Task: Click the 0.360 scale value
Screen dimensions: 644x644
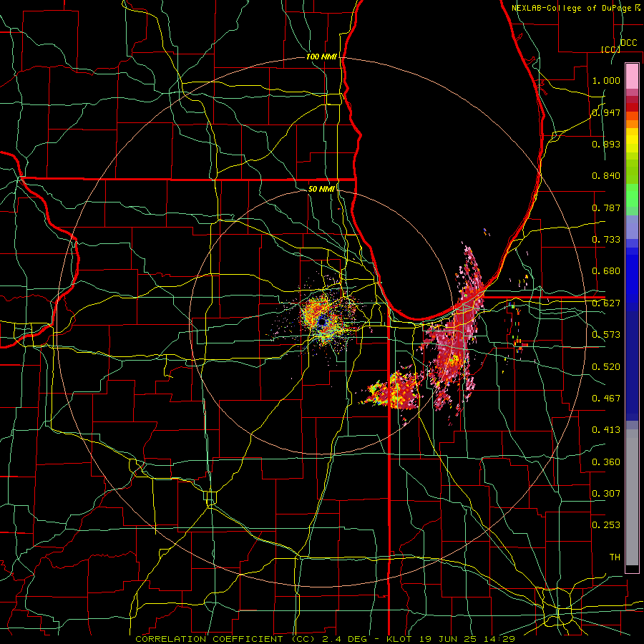Action: click(x=606, y=462)
